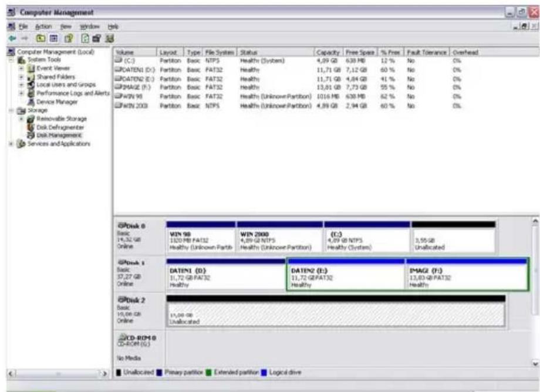The width and height of the screenshot is (540, 392).
Task: Select the Disk Defragmenter tree item
Action: click(60, 127)
